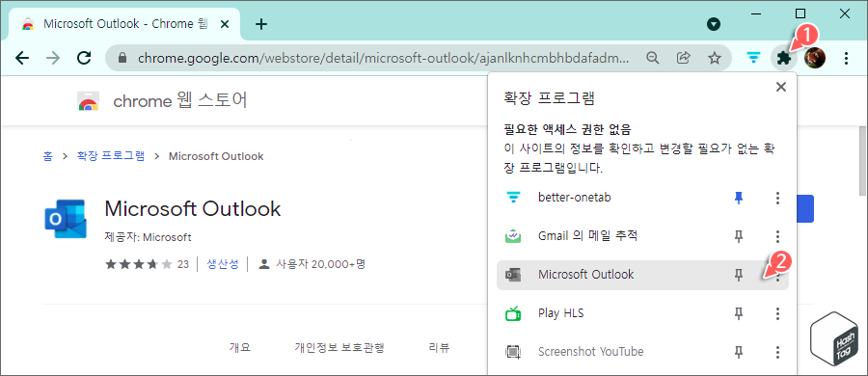
Task: Click the forward navigation arrow
Action: 53,58
